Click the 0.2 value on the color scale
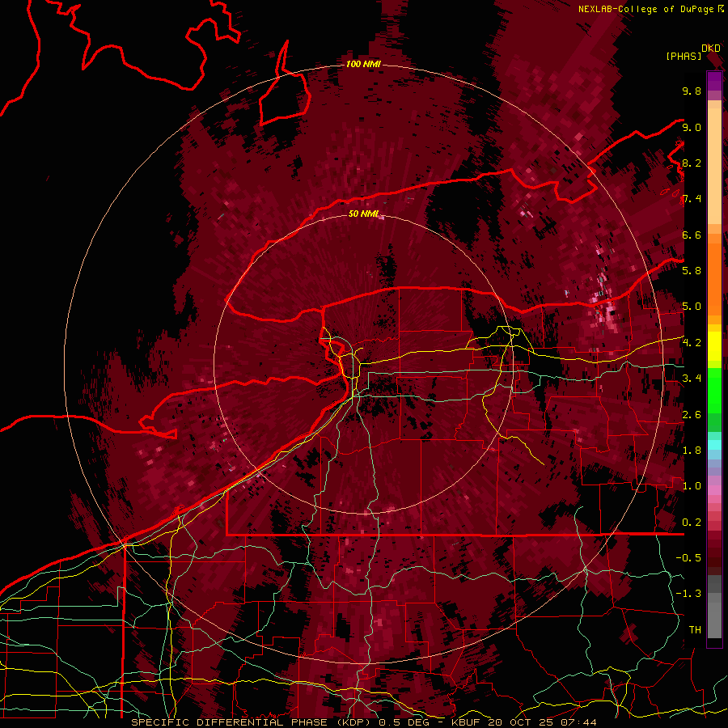 pos(692,523)
